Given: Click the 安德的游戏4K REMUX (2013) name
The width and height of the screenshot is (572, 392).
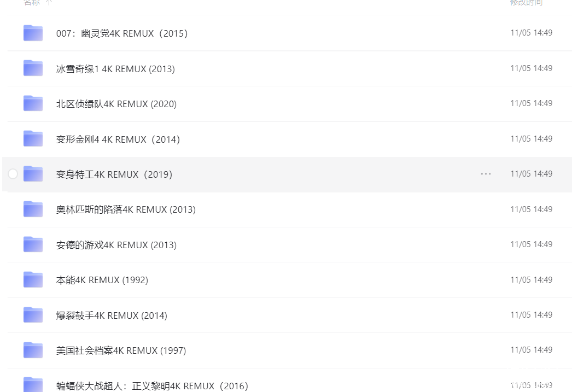Looking at the screenshot, I should [116, 245].
